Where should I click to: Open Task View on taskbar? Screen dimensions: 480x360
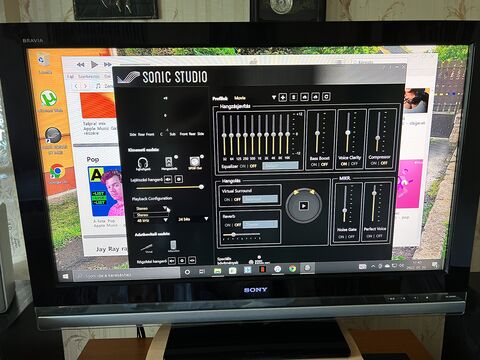202,272
